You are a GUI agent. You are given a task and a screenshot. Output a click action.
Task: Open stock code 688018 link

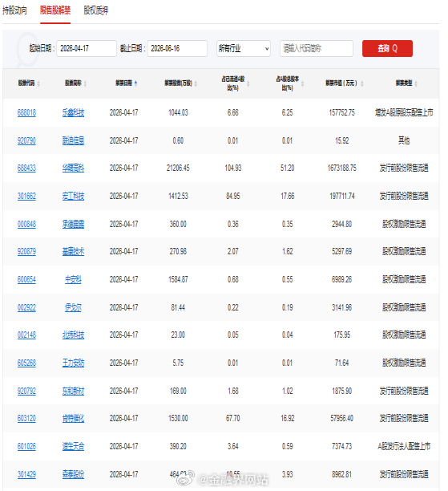(26, 113)
